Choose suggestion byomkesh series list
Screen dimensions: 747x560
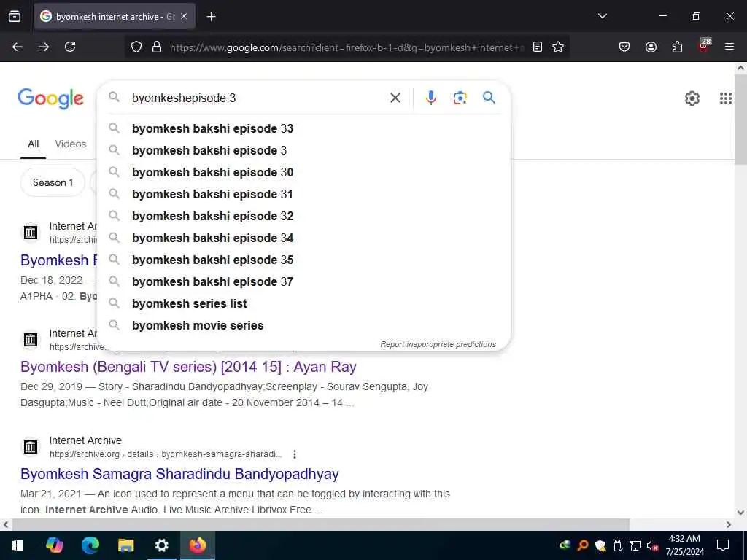[304, 304]
